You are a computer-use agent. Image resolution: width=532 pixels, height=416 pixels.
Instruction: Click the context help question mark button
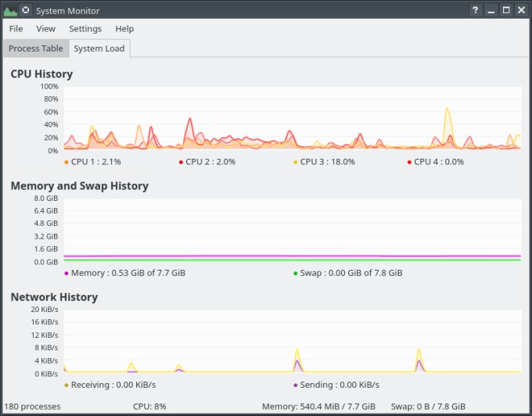point(475,10)
